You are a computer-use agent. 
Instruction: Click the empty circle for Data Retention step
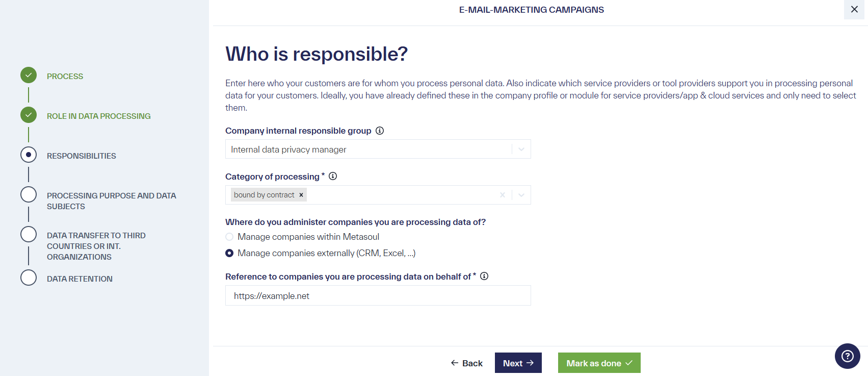29,278
